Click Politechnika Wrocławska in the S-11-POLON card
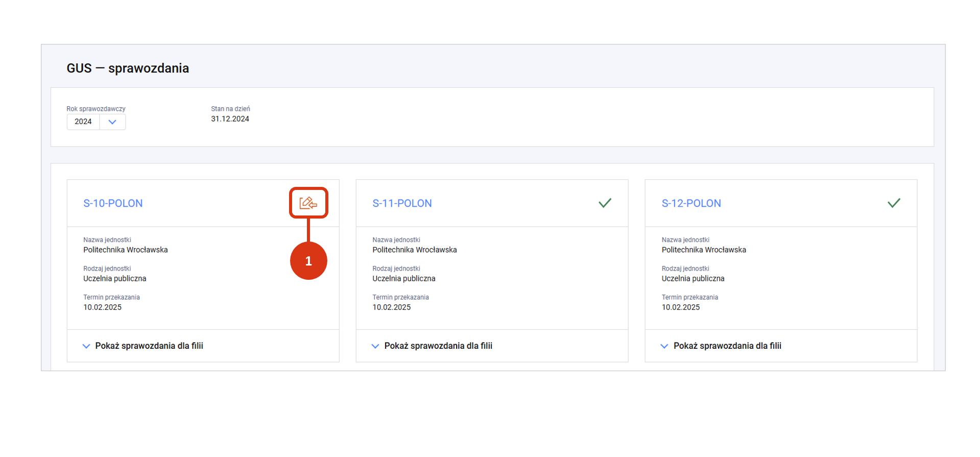The height and width of the screenshot is (457, 980). tap(415, 250)
